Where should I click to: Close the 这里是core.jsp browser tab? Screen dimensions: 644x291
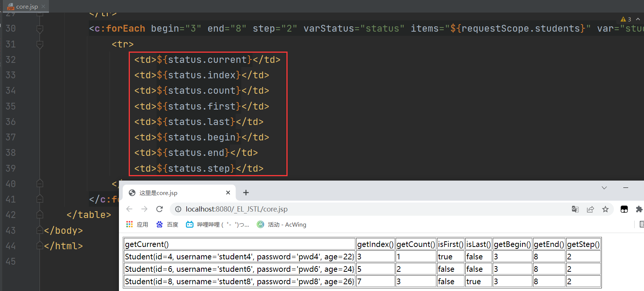[x=228, y=193]
